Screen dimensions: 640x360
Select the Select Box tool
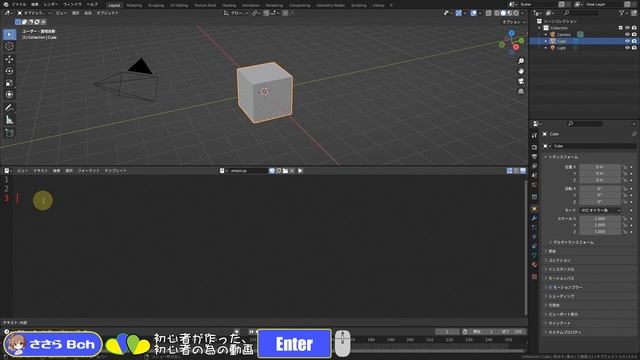[x=9, y=34]
